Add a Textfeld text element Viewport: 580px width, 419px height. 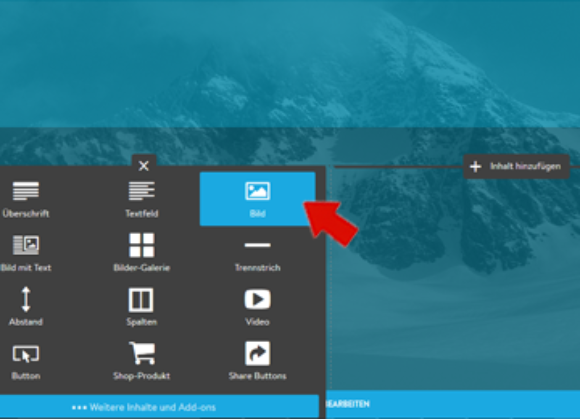click(142, 199)
